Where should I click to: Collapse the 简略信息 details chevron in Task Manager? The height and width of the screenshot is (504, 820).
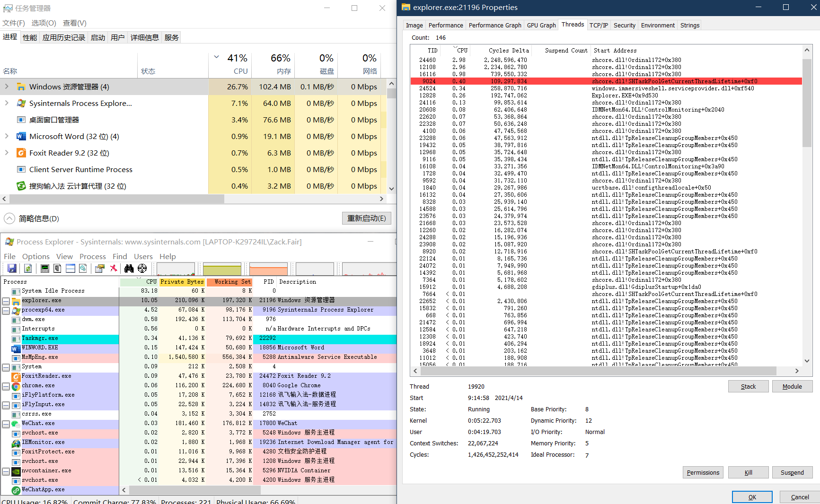click(x=9, y=218)
